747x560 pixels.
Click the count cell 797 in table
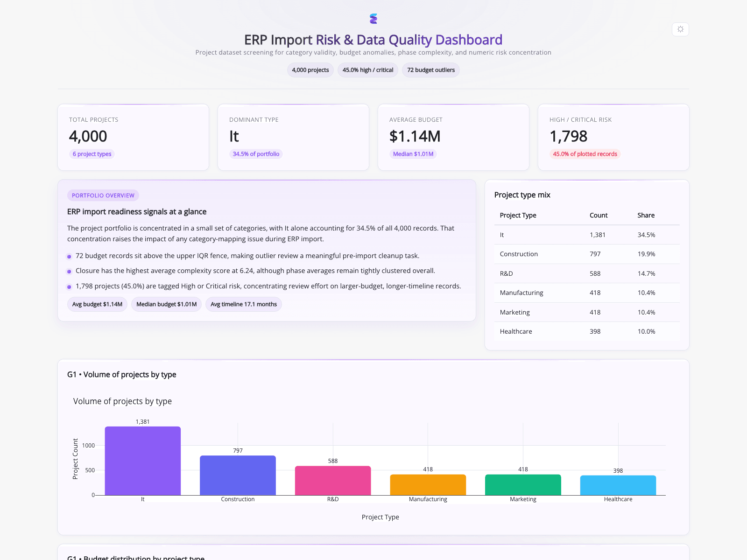click(595, 254)
